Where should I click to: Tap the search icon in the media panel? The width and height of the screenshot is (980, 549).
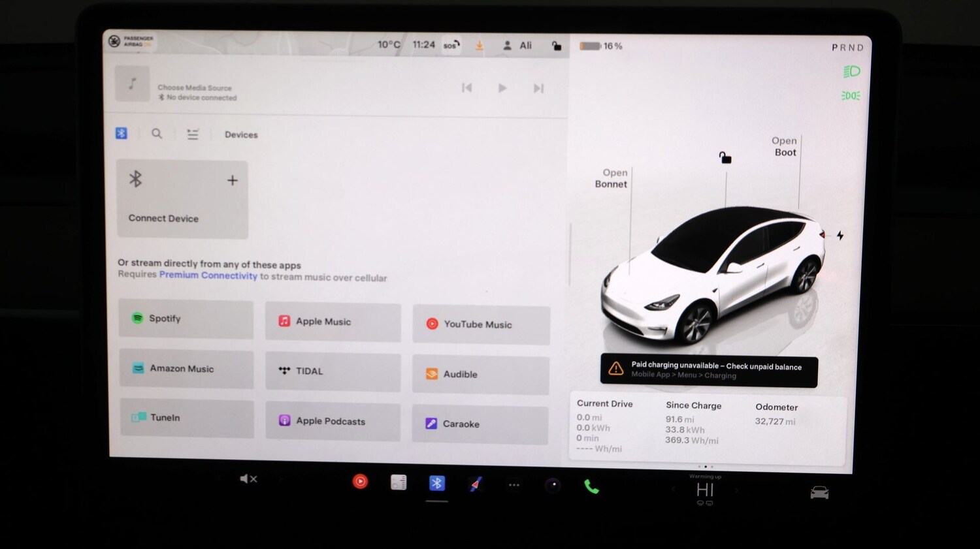[x=157, y=134]
